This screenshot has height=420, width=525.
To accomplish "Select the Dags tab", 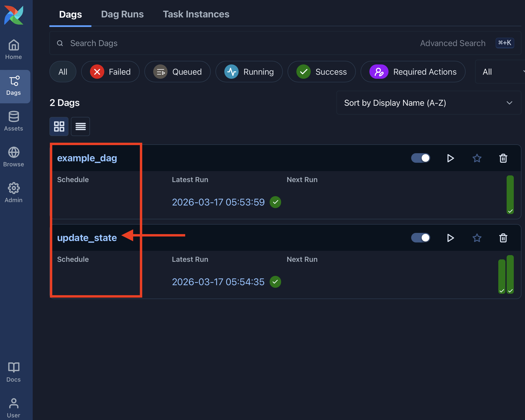I will tap(70, 14).
